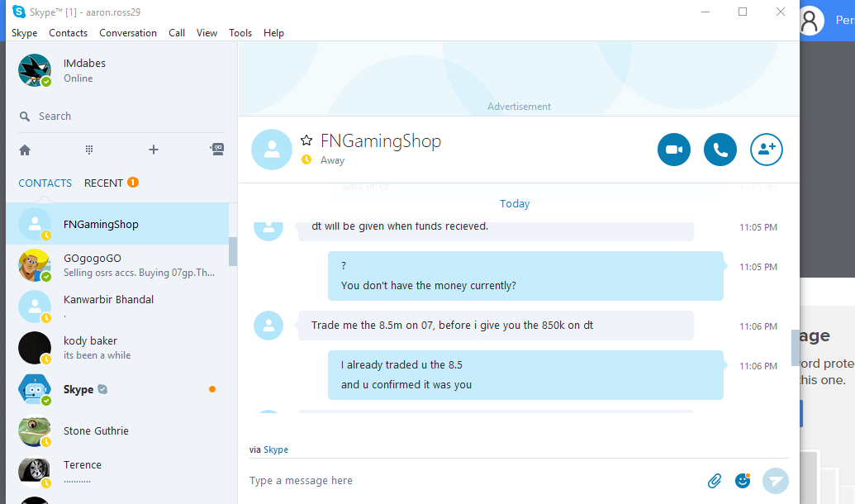The height and width of the screenshot is (504, 855).
Task: Select the GOgogoGO contact
Action: coord(117,265)
